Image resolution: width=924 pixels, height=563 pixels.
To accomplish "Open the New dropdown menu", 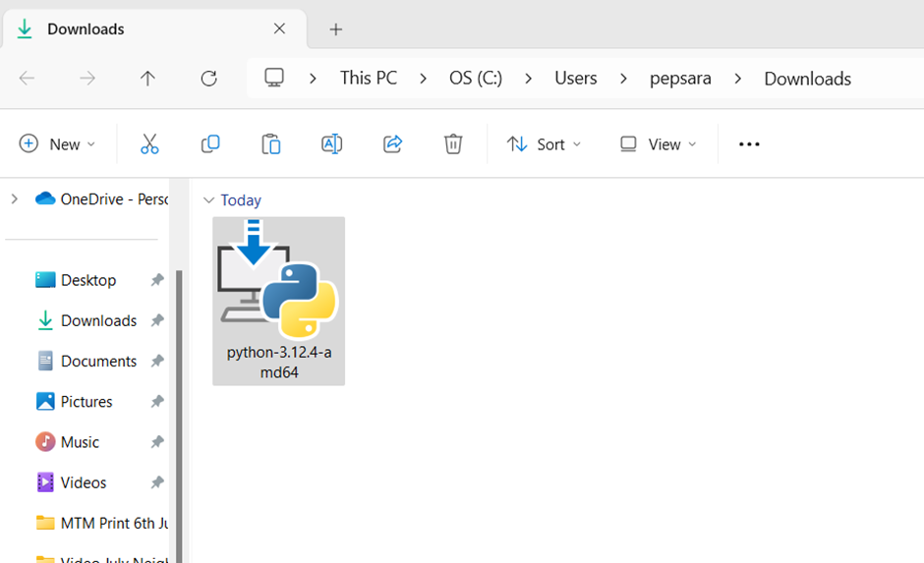I will 57,143.
